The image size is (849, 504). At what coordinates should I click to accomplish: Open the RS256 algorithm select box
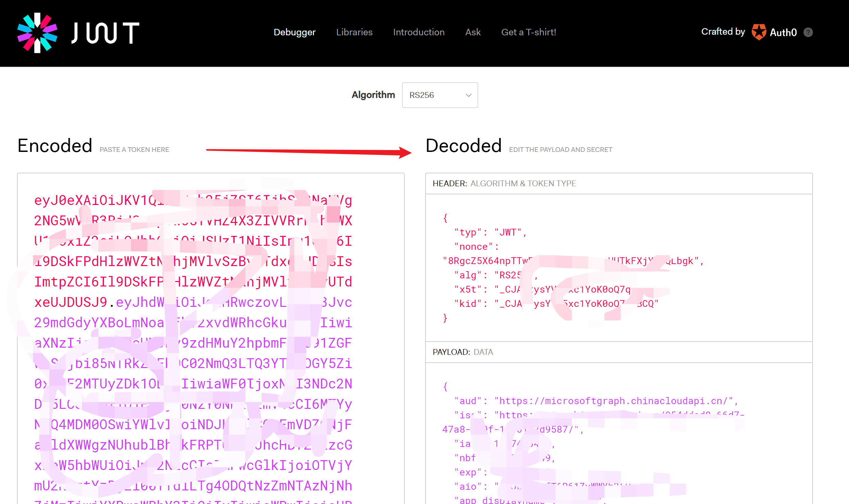tap(435, 95)
